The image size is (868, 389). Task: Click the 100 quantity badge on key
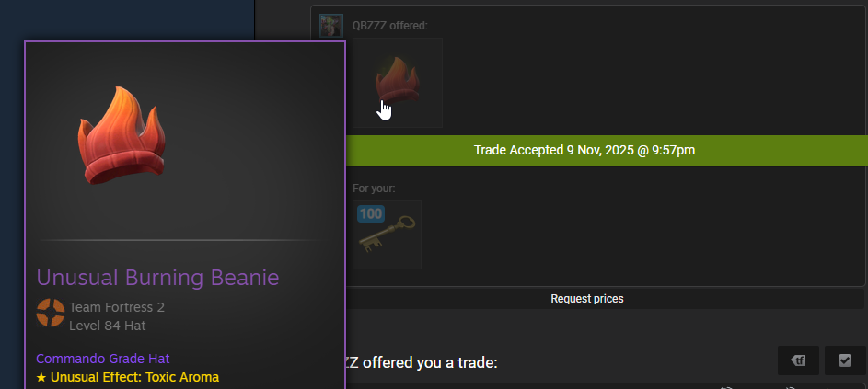coord(371,213)
